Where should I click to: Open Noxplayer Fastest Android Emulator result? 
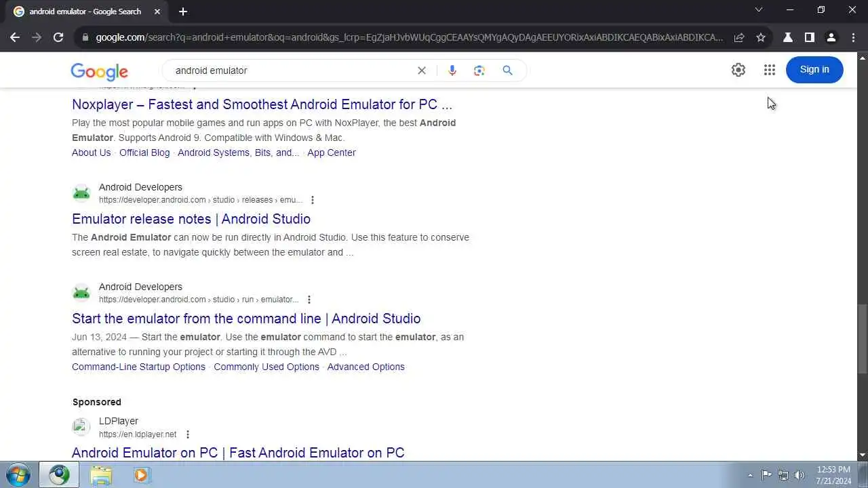pyautogui.click(x=262, y=104)
